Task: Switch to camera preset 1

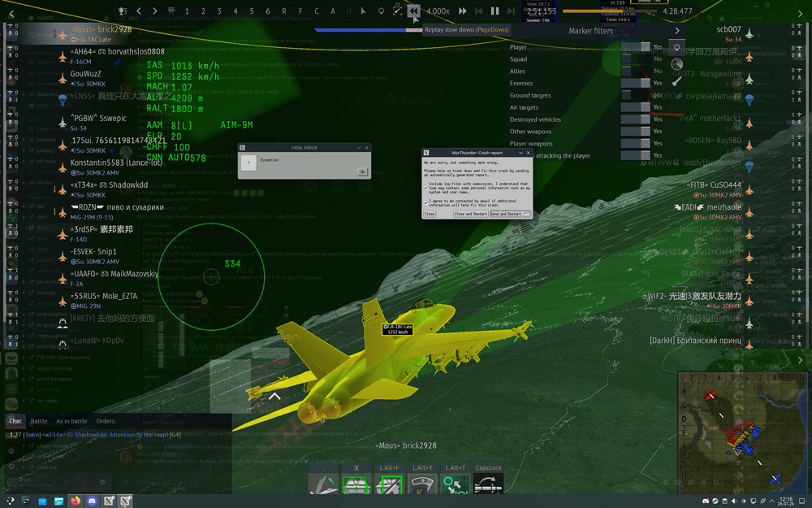Action: tap(187, 11)
